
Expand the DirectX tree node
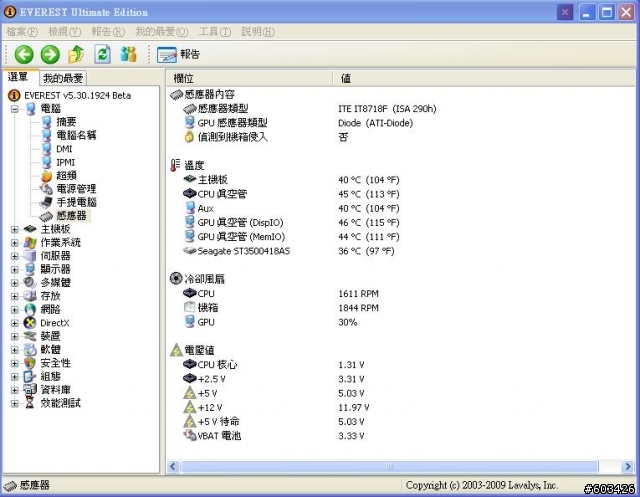15,323
